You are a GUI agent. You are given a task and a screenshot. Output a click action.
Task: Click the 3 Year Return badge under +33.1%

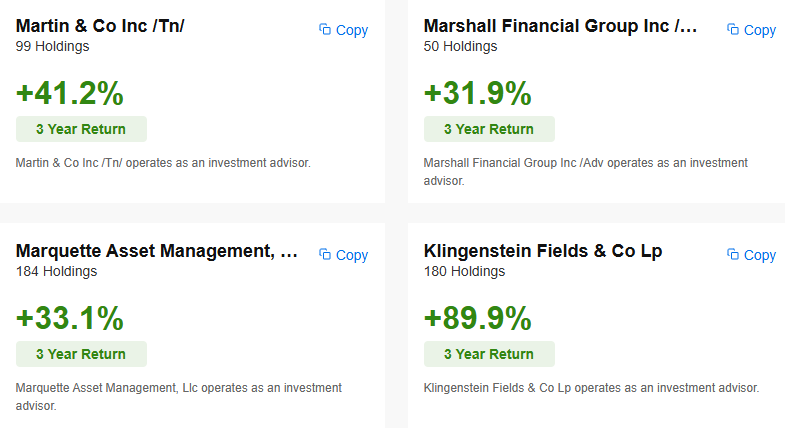(81, 354)
